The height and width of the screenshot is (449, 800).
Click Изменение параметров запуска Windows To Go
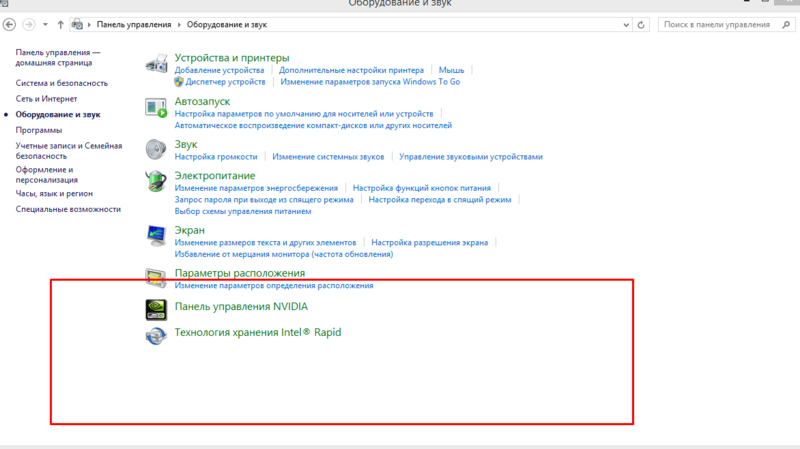(x=370, y=82)
